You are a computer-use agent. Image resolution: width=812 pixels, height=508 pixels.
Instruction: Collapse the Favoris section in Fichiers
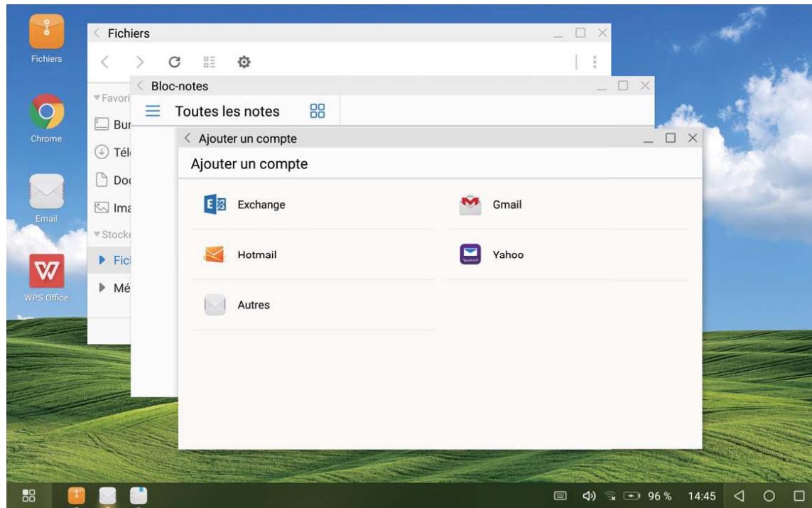coord(97,97)
